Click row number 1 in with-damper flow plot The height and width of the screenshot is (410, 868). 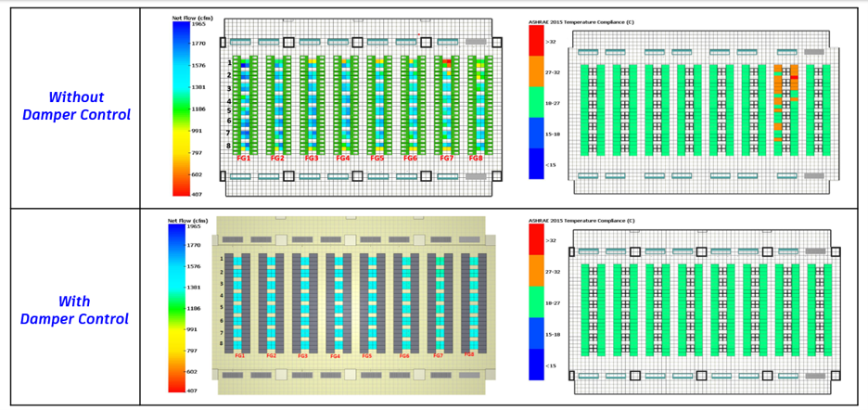tap(222, 259)
